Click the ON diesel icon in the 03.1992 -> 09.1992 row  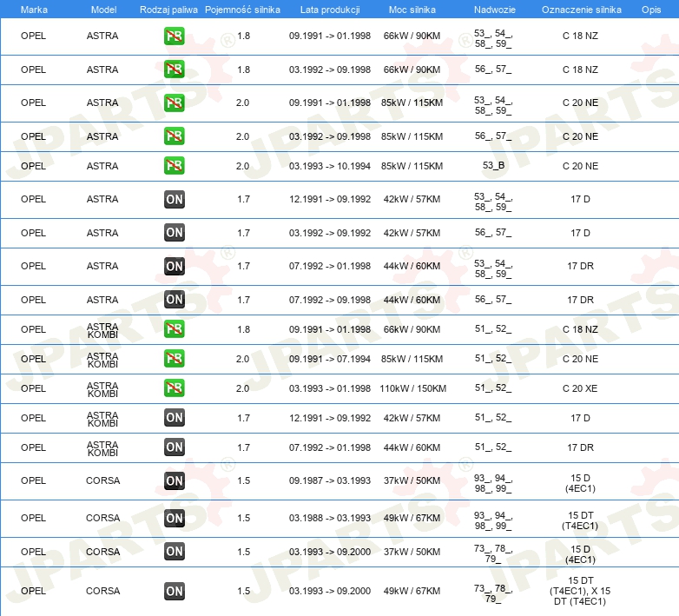click(174, 233)
